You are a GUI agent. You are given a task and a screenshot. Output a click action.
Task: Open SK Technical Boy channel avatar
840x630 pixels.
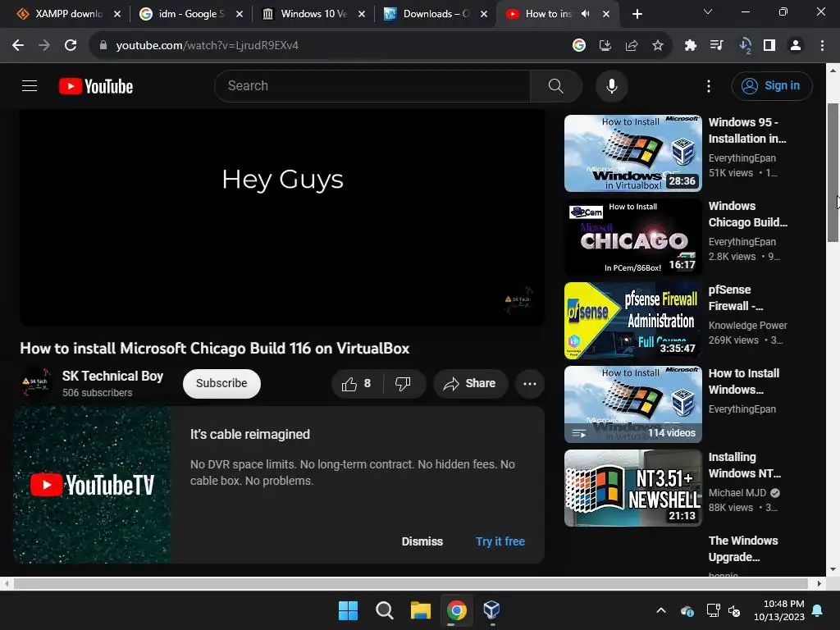(x=36, y=382)
